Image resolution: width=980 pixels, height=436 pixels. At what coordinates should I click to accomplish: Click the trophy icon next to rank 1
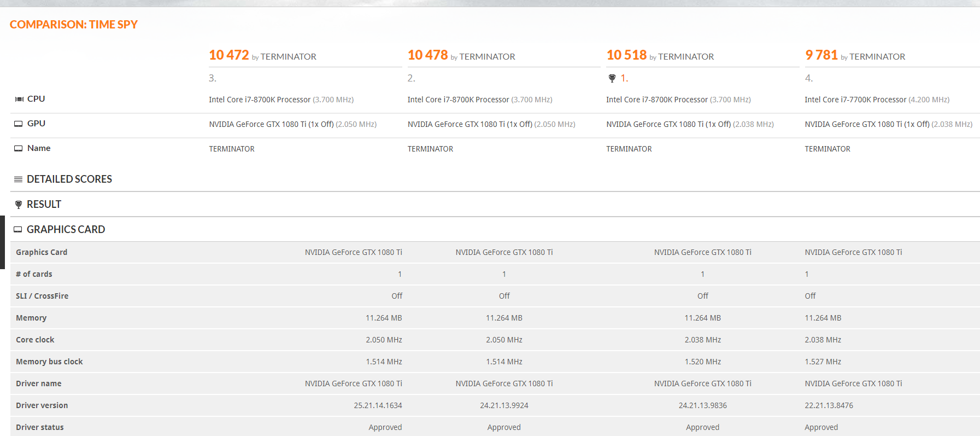tap(612, 78)
